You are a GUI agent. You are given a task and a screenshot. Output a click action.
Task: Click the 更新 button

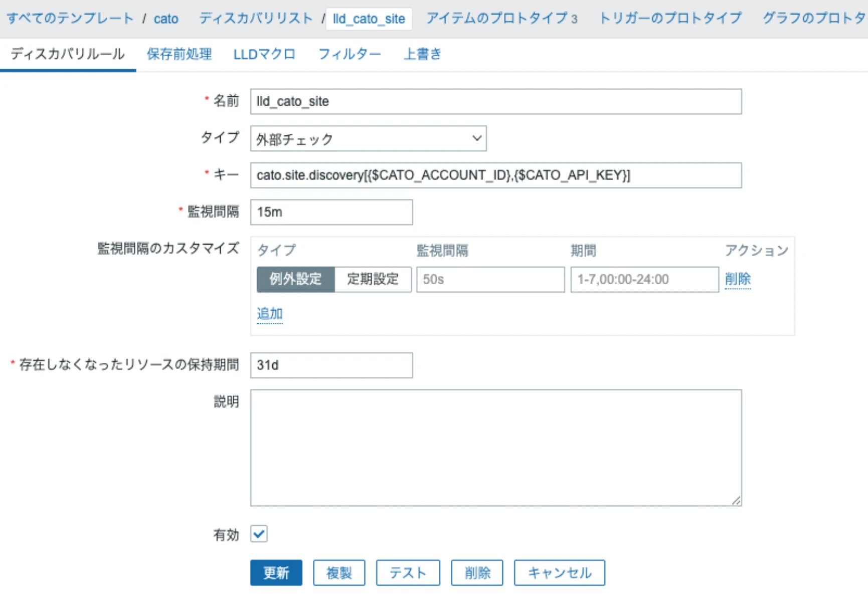(x=276, y=572)
